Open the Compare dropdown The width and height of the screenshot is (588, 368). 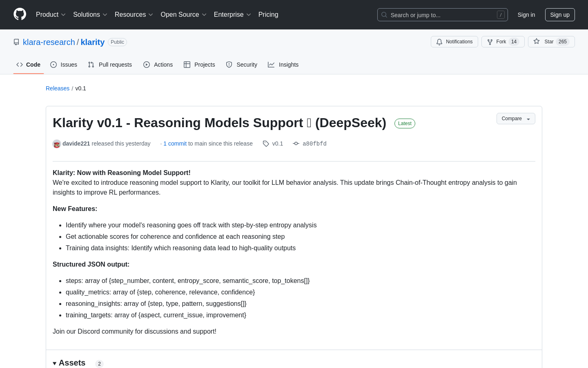pos(516,119)
